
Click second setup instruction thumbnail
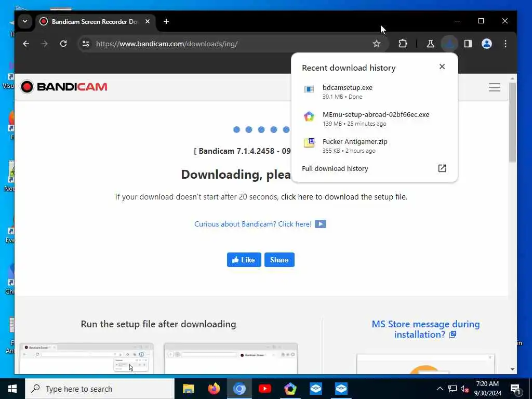coord(231,358)
